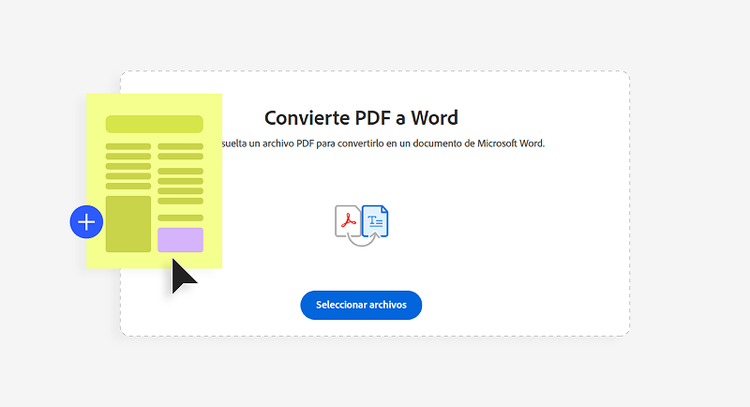Click the blue plus circle icon

pyautogui.click(x=87, y=222)
